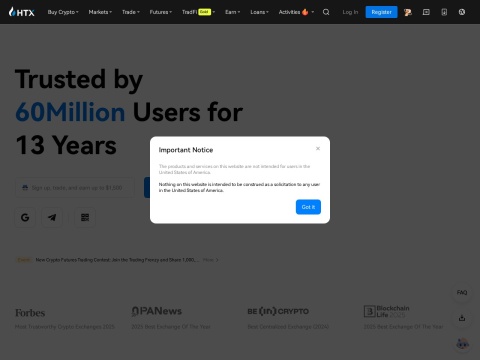480x360 pixels.
Task: Click the sign up input field
Action: coord(75,188)
